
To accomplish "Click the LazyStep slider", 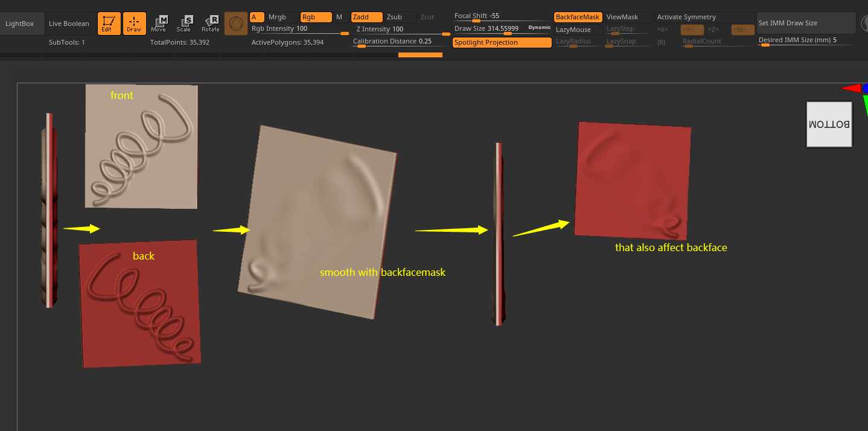I will click(628, 30).
